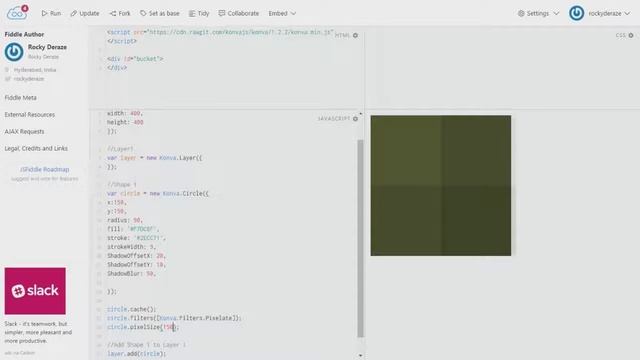This screenshot has width=640, height=360.
Task: Open Rocky Deraze author profile name
Action: tap(47, 47)
